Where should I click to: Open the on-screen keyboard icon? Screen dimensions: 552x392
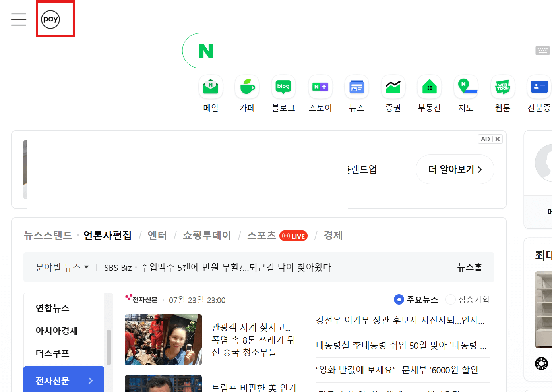coord(542,50)
